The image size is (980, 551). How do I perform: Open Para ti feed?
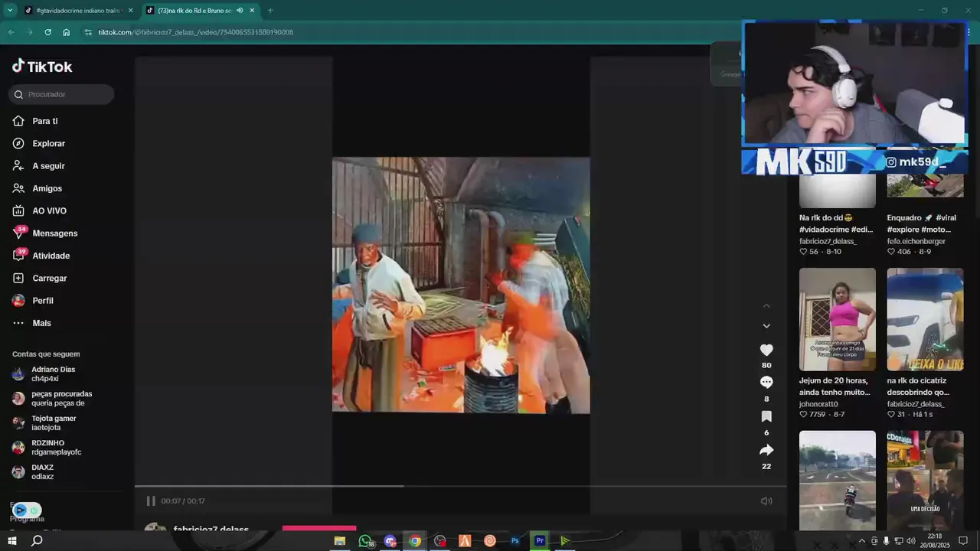click(x=35, y=121)
